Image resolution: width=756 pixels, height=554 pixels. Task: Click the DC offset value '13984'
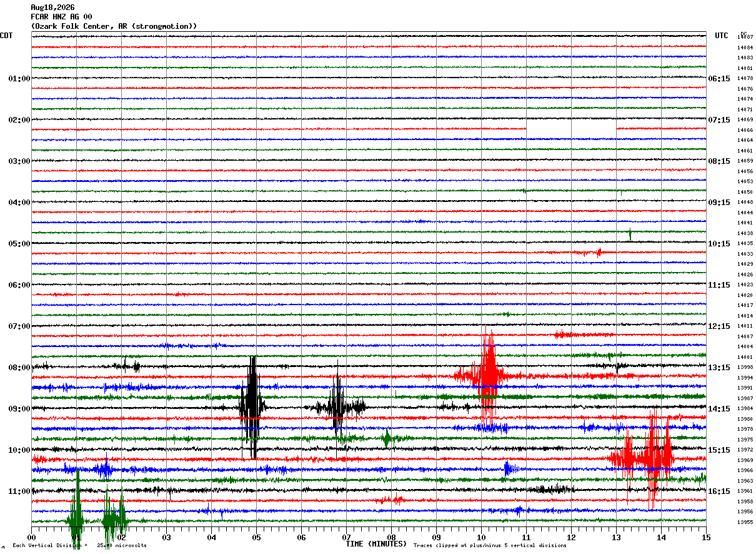[745, 409]
